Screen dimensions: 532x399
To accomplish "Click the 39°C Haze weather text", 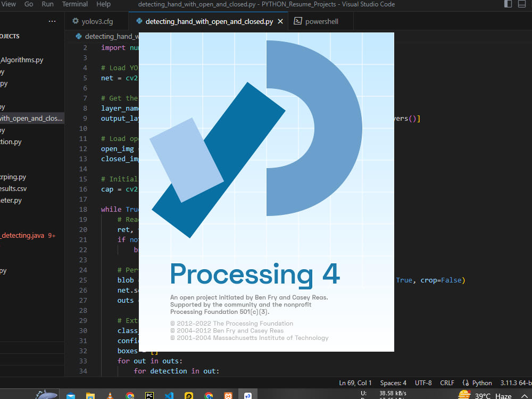I will [493, 396].
